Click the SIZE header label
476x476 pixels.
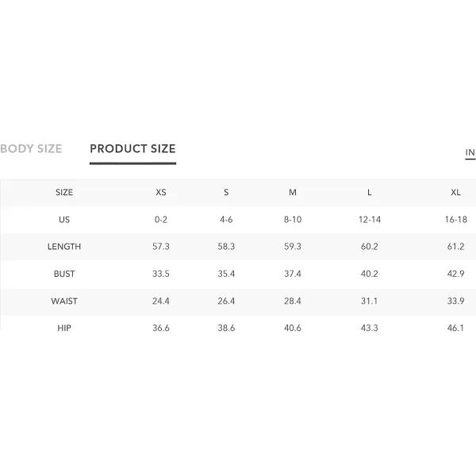pyautogui.click(x=64, y=193)
